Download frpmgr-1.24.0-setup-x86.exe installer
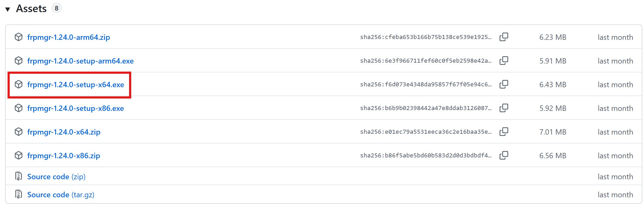This screenshot has height=204, width=644. 75,108
